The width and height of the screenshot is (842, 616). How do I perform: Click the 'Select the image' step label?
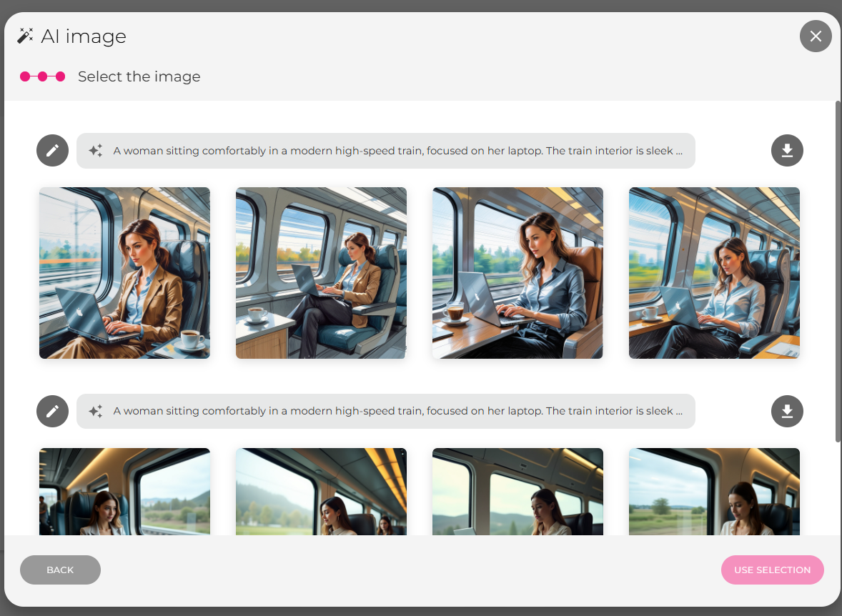[x=139, y=76]
